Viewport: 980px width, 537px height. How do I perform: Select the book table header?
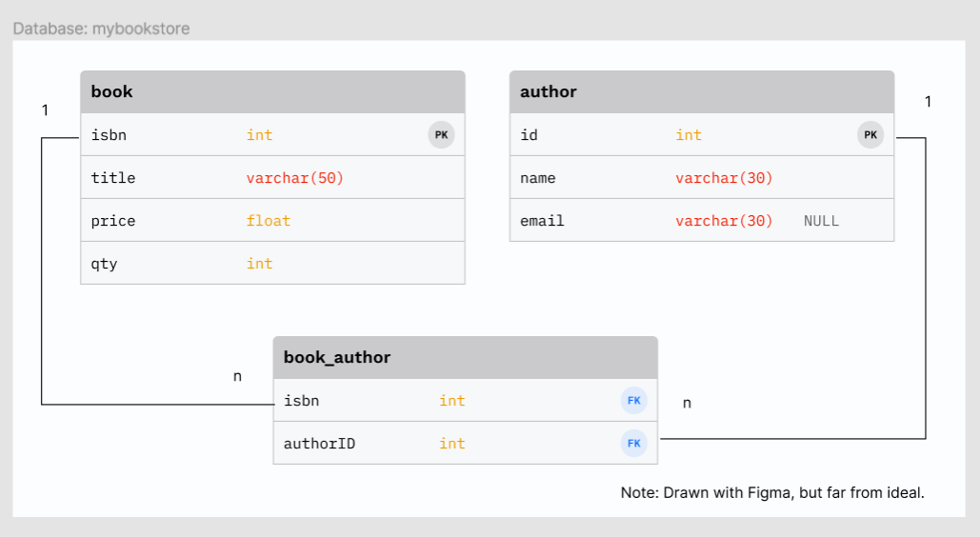(272, 92)
